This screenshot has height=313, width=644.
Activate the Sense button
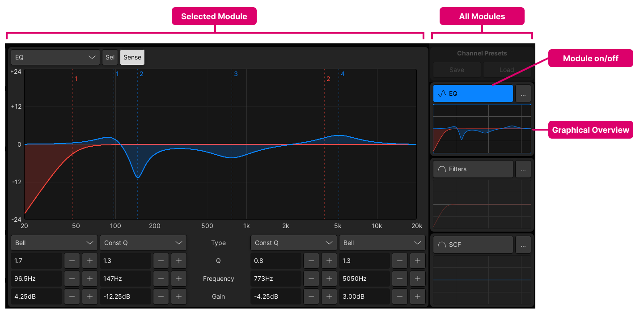pyautogui.click(x=132, y=57)
